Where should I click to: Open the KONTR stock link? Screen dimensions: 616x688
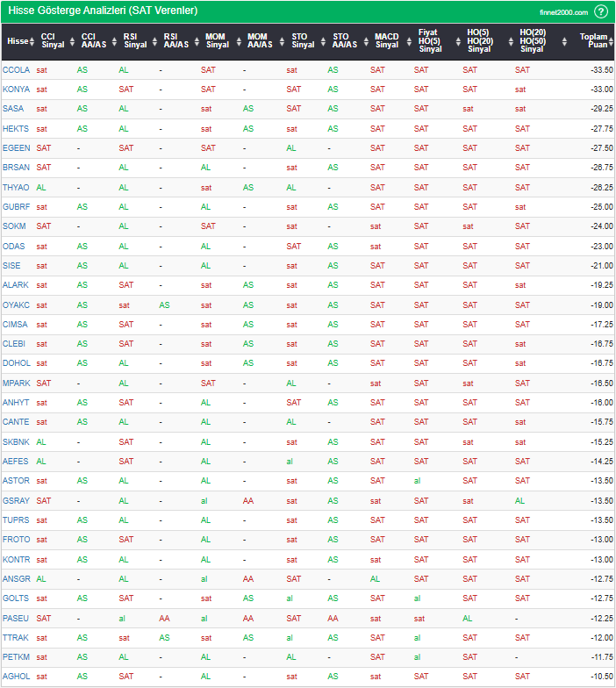[16, 560]
